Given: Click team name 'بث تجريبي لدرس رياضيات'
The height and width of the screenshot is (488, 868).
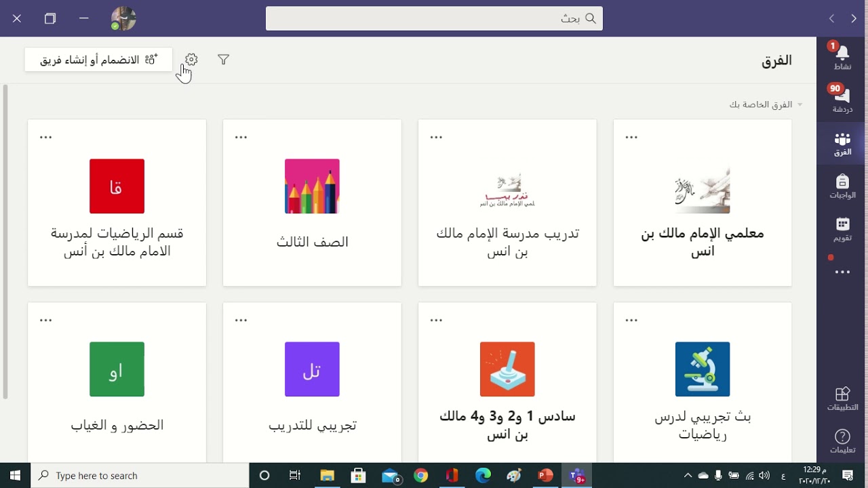Looking at the screenshot, I should [703, 425].
